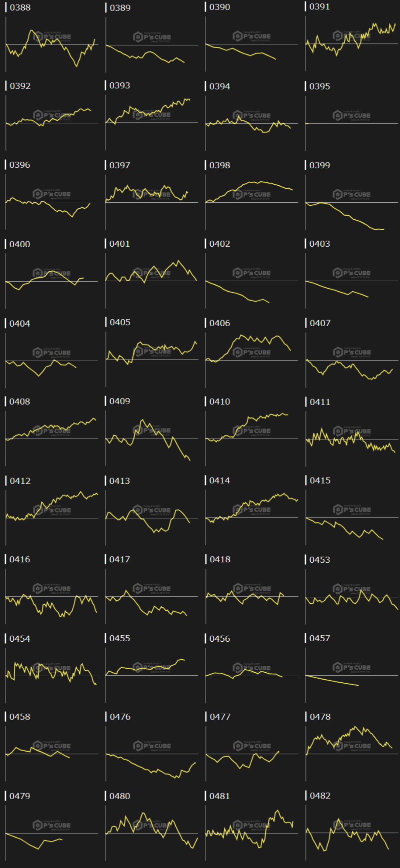
Task: Click the P's CUBE logo in chart 0390
Action: coord(251,36)
